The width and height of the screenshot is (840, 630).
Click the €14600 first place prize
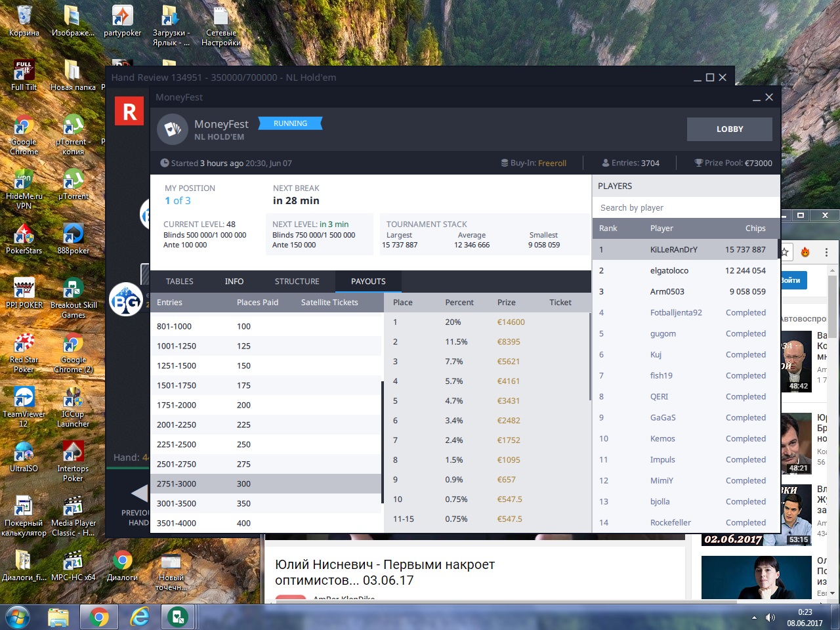click(x=511, y=322)
